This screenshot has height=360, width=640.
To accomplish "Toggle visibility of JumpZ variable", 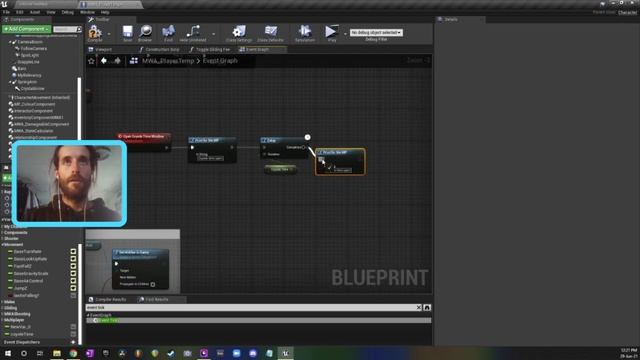I will 73,289.
